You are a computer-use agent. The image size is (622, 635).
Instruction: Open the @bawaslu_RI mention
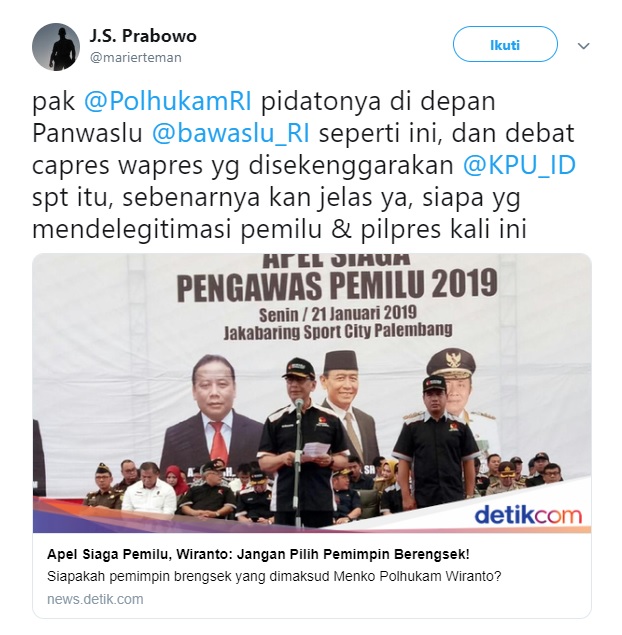coord(231,133)
